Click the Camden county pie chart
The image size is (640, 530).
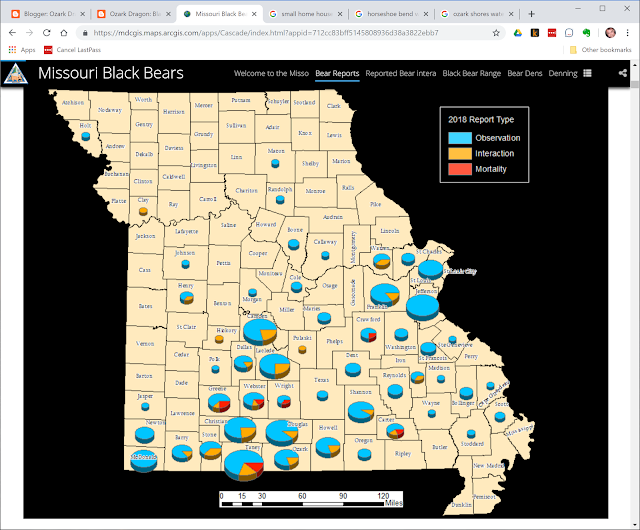260,332
